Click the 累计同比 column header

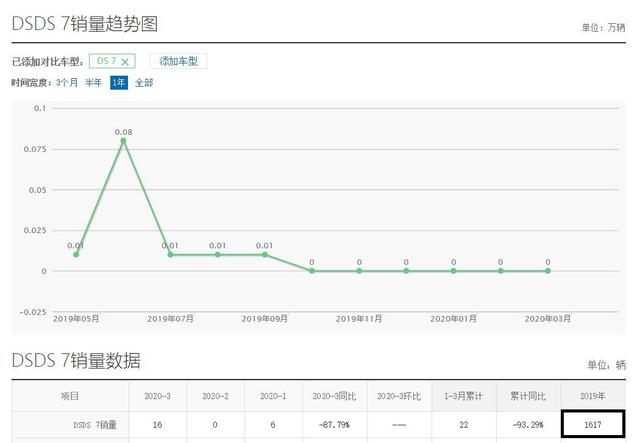coord(528,396)
